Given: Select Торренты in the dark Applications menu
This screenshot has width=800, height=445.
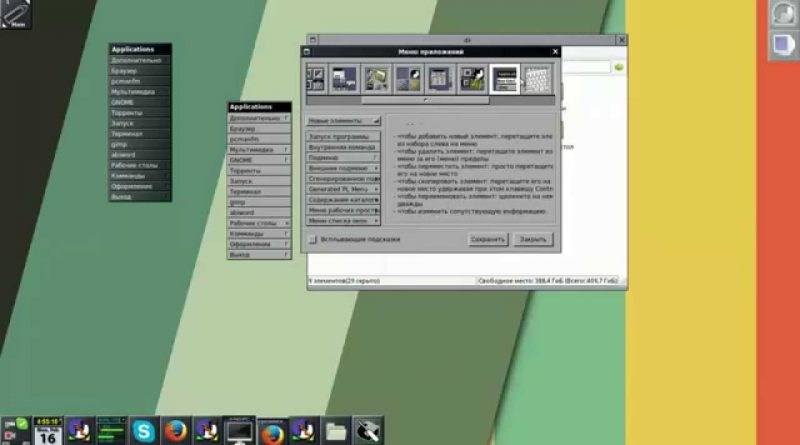Looking at the screenshot, I should [x=140, y=113].
